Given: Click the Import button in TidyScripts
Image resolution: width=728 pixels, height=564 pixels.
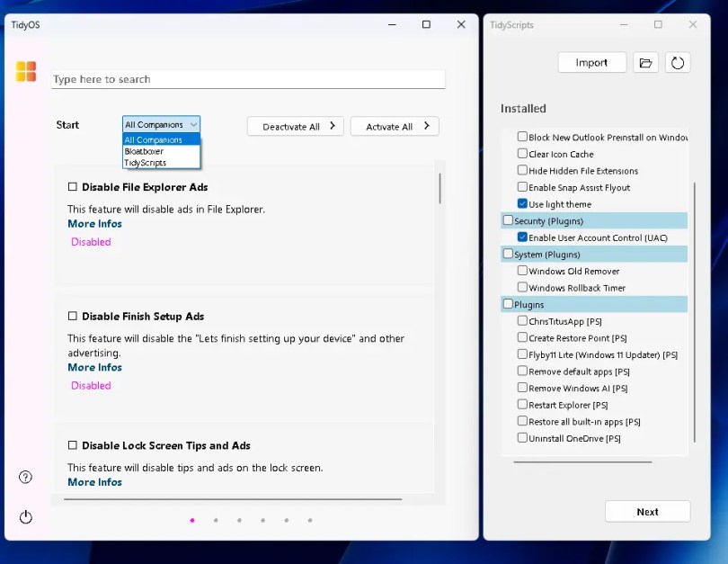Looking at the screenshot, I should [x=592, y=63].
